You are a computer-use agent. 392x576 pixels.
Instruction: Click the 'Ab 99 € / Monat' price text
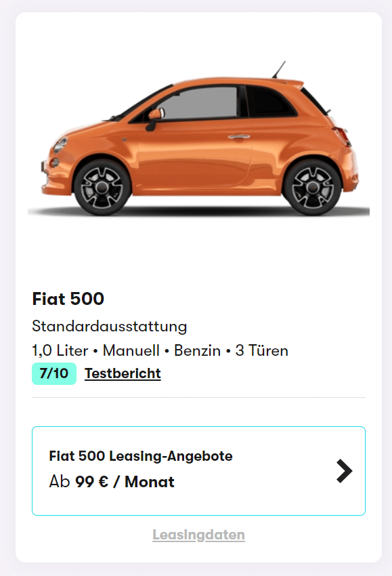click(112, 482)
